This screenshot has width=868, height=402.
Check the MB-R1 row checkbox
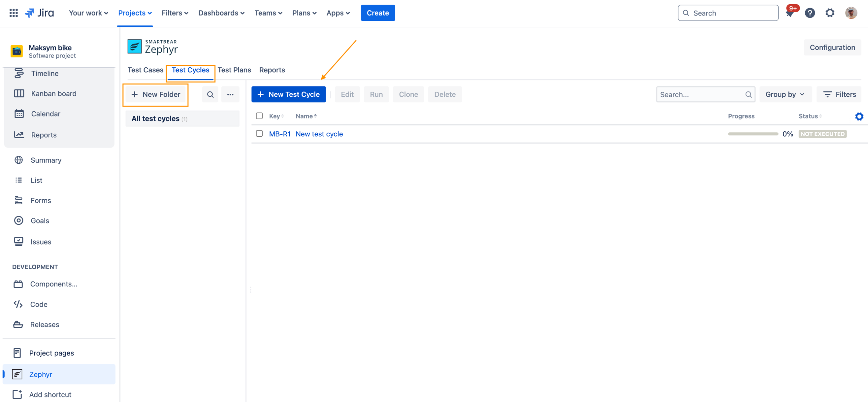click(x=259, y=134)
